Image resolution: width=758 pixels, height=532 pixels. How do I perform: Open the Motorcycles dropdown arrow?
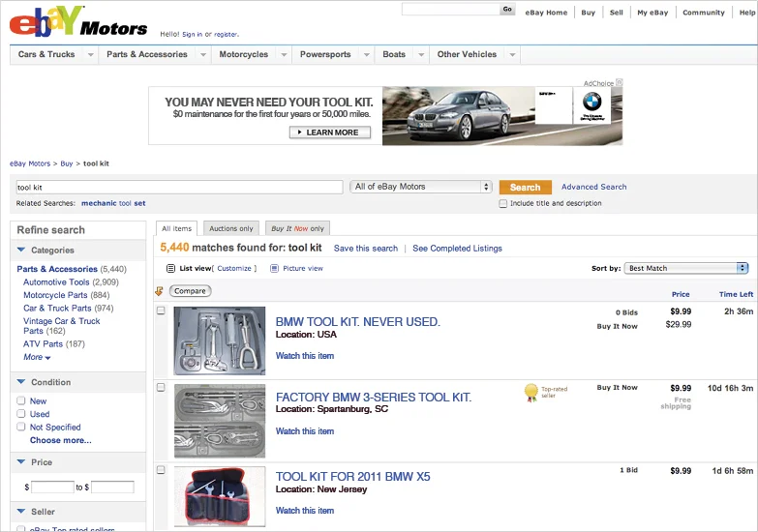pos(284,54)
